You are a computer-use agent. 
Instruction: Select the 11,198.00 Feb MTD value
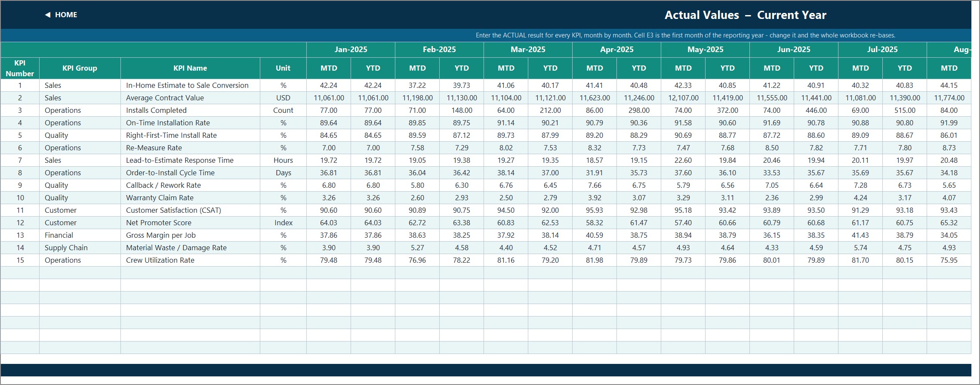tap(417, 98)
